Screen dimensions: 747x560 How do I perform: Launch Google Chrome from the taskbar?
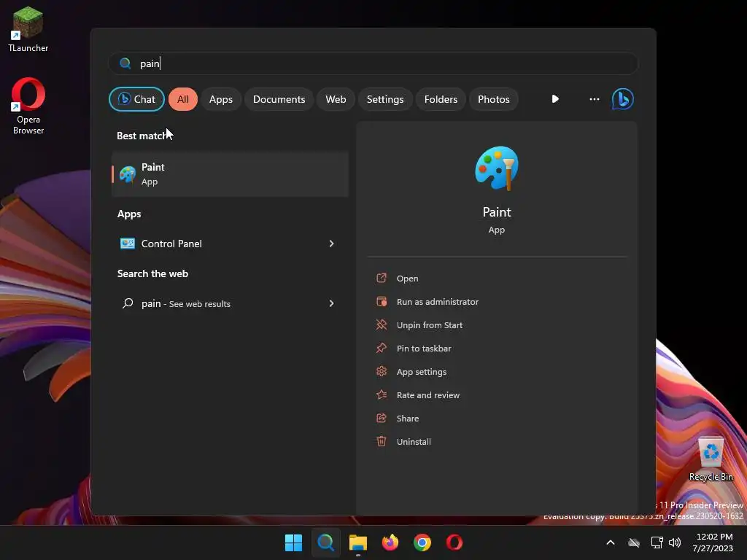click(x=422, y=542)
